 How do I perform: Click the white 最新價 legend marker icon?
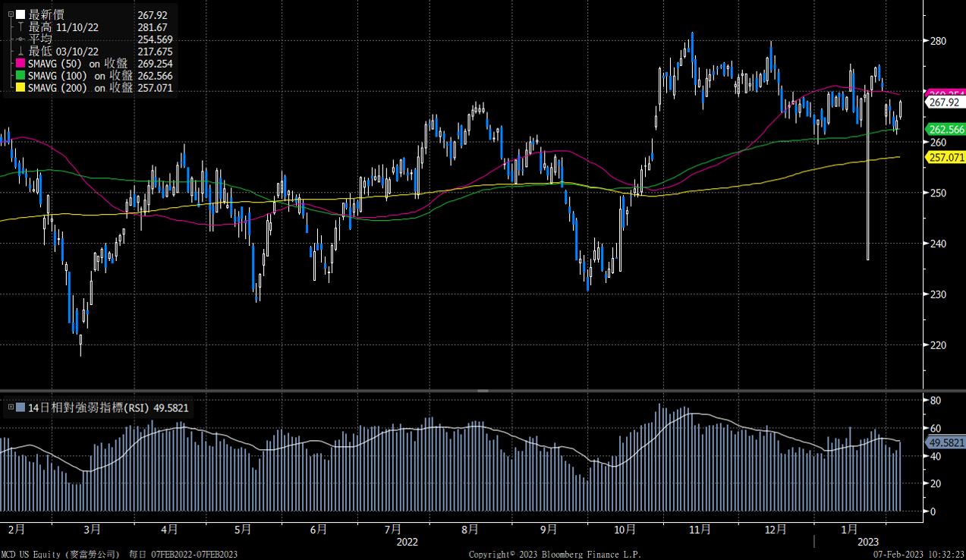pyautogui.click(x=20, y=13)
